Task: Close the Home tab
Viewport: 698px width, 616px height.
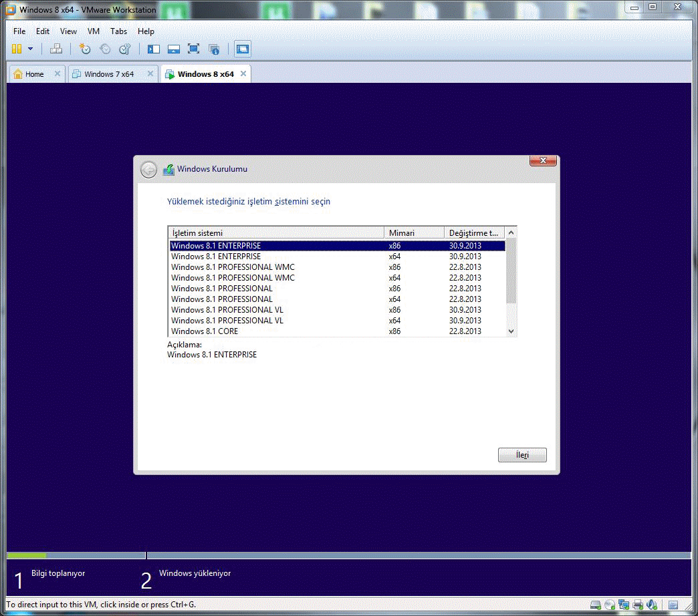Action: (57, 73)
